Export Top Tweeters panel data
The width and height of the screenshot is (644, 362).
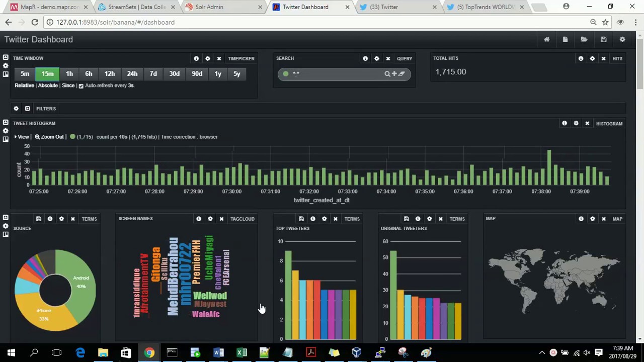click(301, 219)
